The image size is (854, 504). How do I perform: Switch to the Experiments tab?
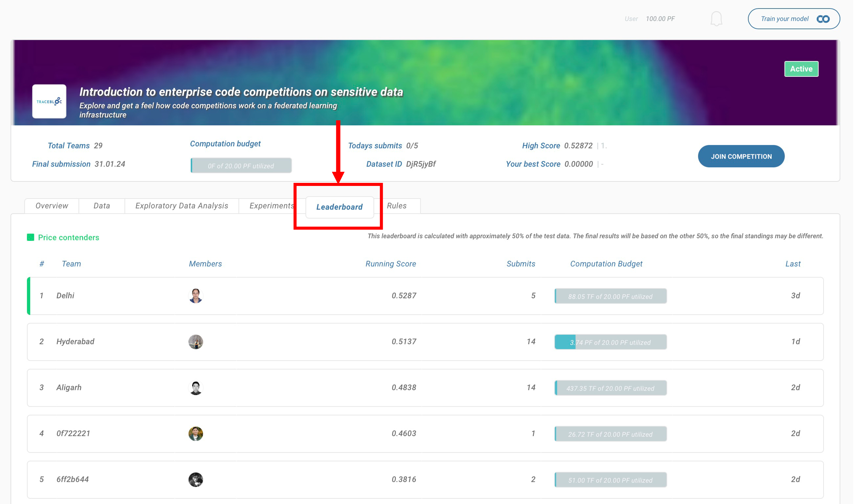pyautogui.click(x=271, y=206)
